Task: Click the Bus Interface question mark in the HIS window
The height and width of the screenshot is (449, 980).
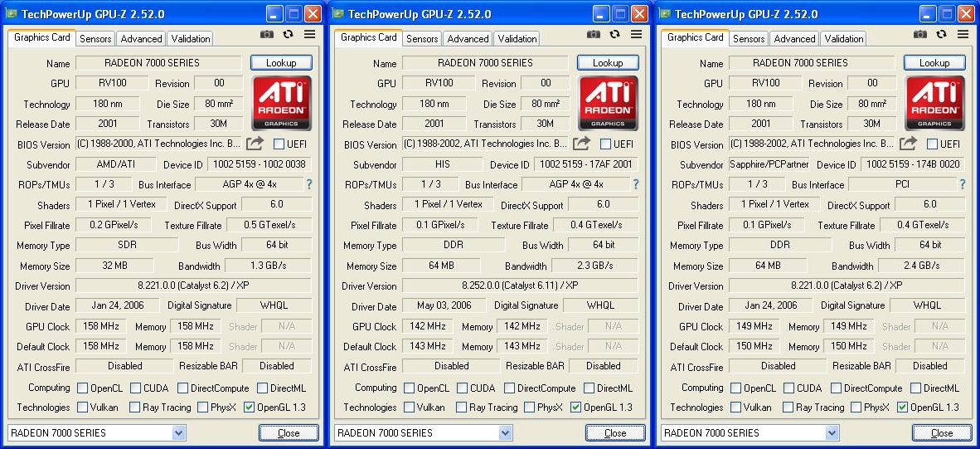Action: click(x=636, y=184)
